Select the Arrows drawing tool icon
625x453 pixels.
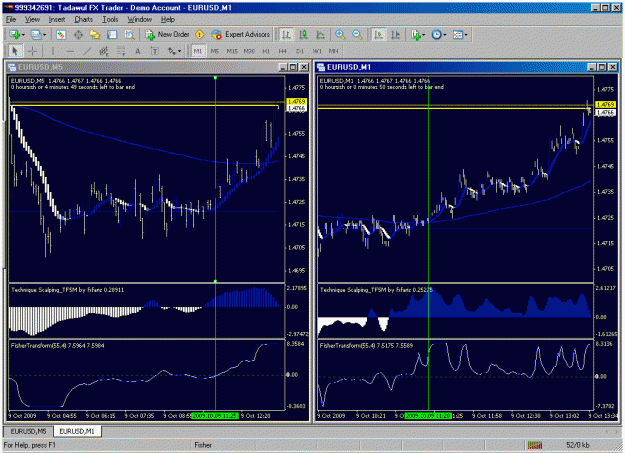pyautogui.click(x=171, y=51)
